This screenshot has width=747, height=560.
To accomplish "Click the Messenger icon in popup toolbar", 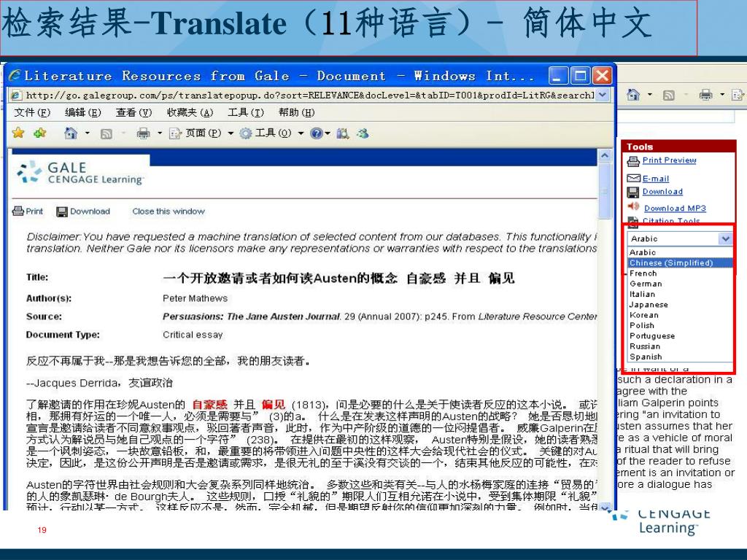I will [x=363, y=133].
